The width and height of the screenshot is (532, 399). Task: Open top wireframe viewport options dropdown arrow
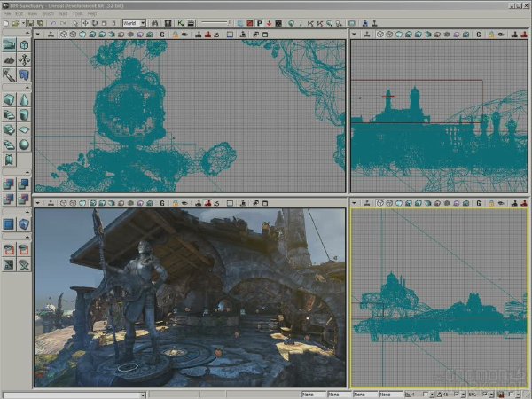38,35
